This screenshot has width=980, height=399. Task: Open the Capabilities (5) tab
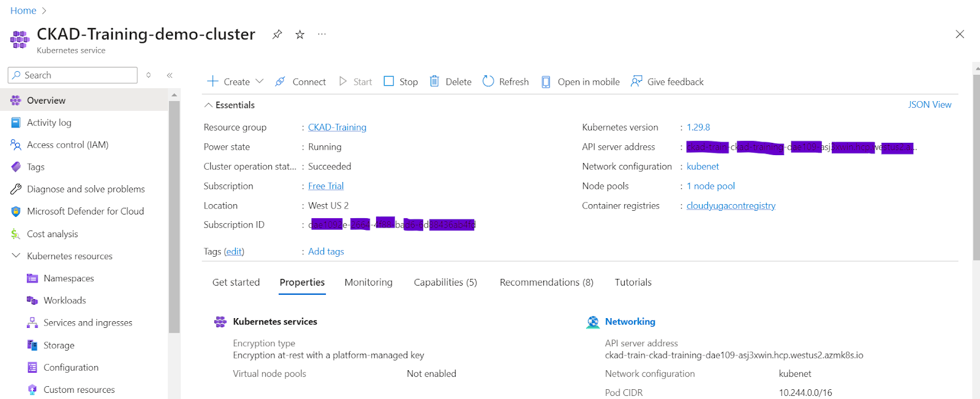point(445,282)
